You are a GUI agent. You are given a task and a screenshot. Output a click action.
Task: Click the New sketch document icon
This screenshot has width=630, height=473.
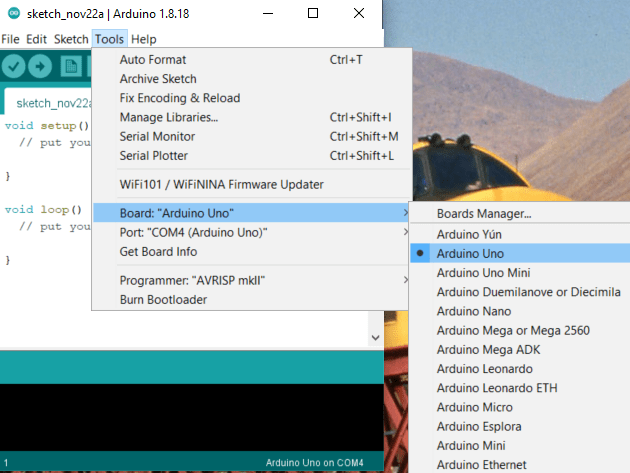click(70, 66)
